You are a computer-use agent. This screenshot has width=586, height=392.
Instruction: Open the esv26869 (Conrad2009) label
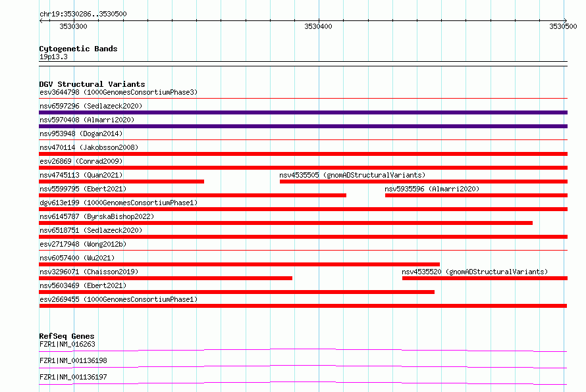[x=81, y=161]
